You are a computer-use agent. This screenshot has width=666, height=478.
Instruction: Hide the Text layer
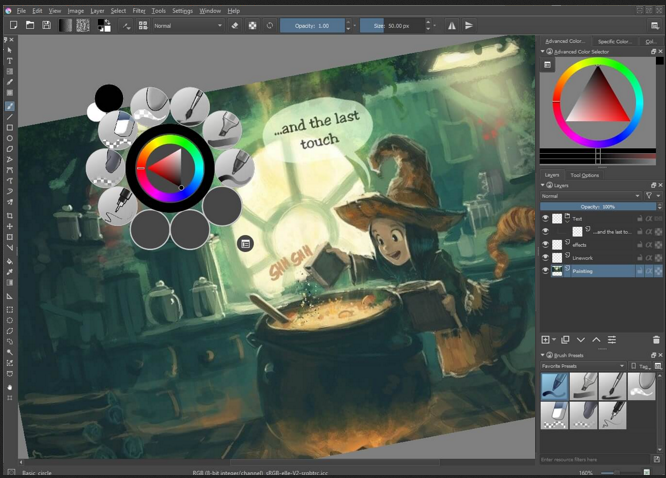pyautogui.click(x=546, y=218)
